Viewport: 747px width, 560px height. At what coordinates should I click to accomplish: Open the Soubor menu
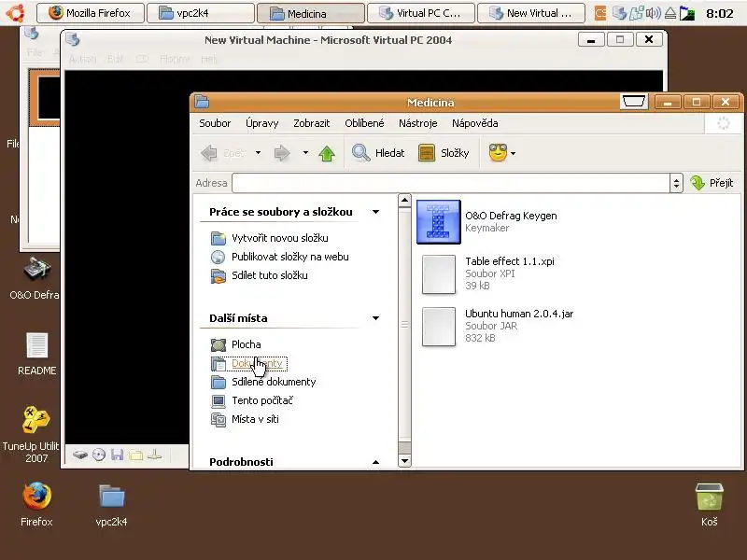click(215, 123)
